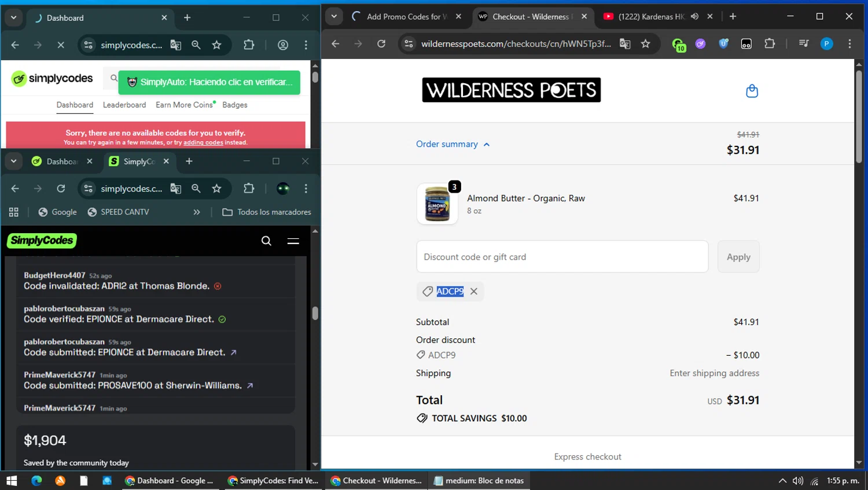Open the Badges nav tab
This screenshot has height=490, width=868.
pos(235,105)
